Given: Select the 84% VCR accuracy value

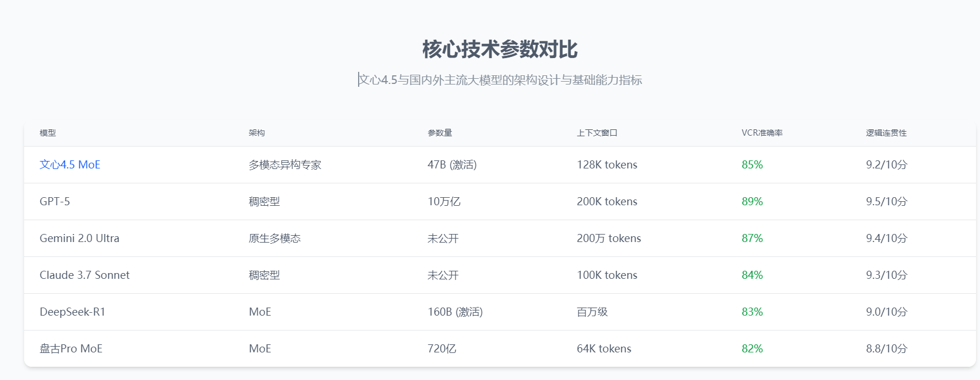Looking at the screenshot, I should tap(752, 275).
